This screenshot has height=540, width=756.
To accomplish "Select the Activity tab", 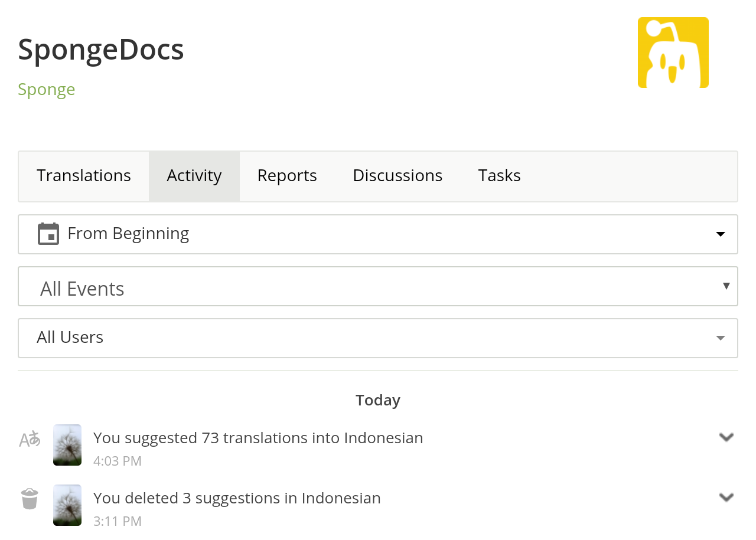I will (194, 176).
